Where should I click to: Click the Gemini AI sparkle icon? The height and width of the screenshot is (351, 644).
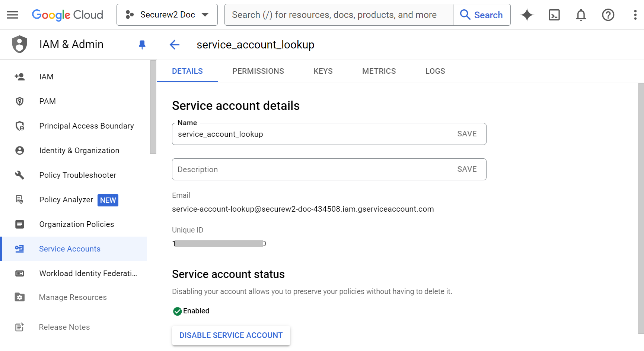pyautogui.click(x=527, y=15)
